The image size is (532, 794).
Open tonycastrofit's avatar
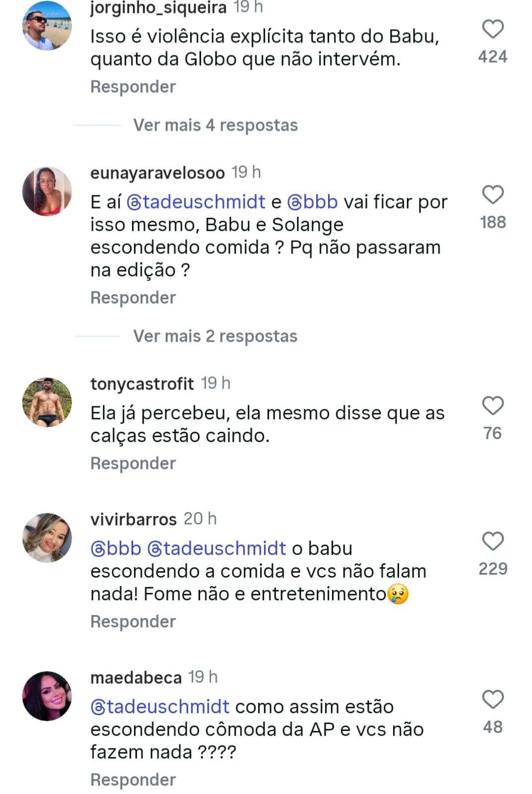click(x=47, y=402)
